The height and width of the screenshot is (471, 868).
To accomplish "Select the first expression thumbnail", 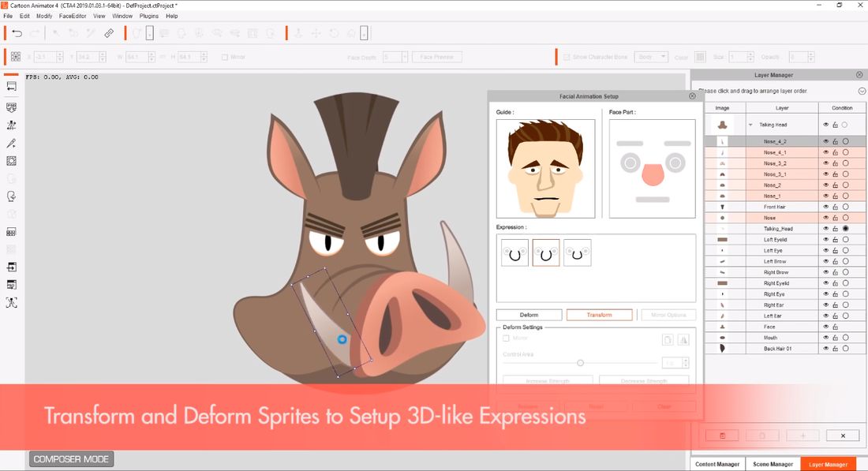I will pos(514,253).
